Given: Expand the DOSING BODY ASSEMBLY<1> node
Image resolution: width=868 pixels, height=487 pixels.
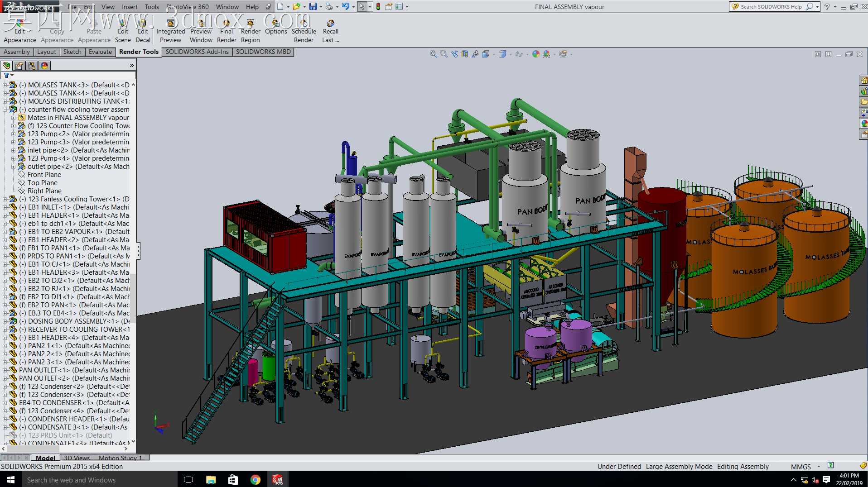Looking at the screenshot, I should pyautogui.click(x=5, y=321).
